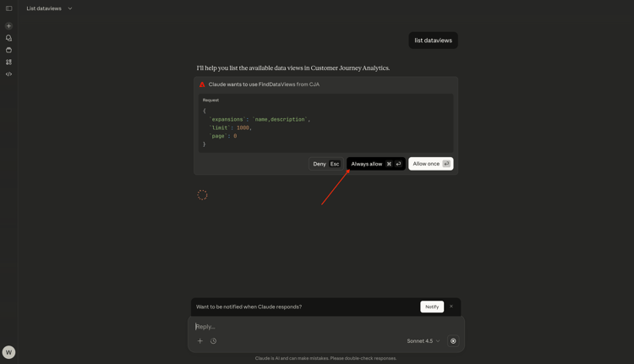Screen dimensions: 634x364
Task: Click the Notify button
Action: [432, 307]
